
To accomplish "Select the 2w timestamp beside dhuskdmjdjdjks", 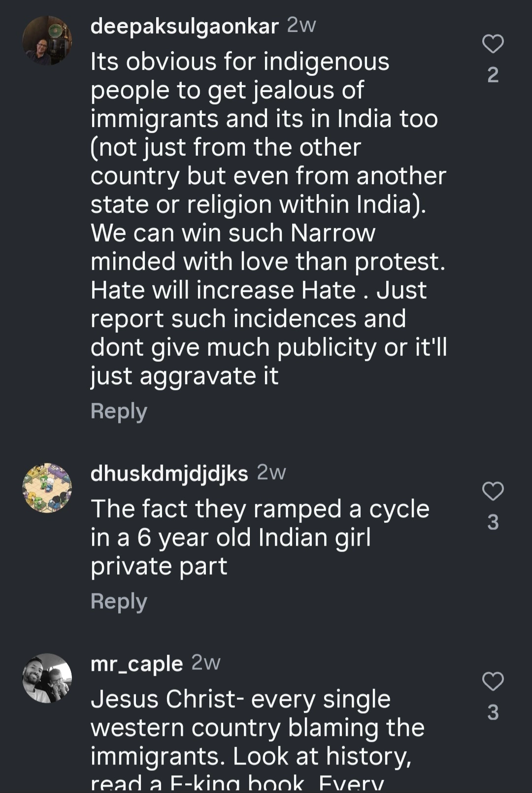I will tap(271, 472).
